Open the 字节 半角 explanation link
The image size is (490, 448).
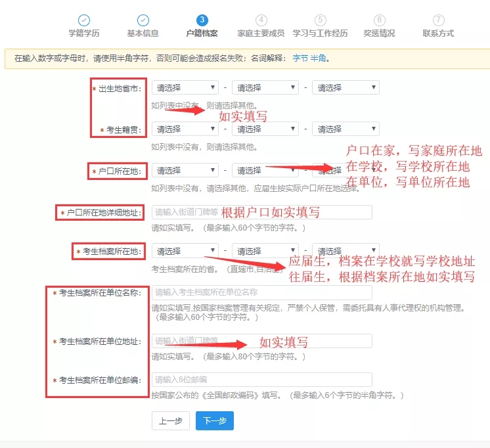pos(309,58)
